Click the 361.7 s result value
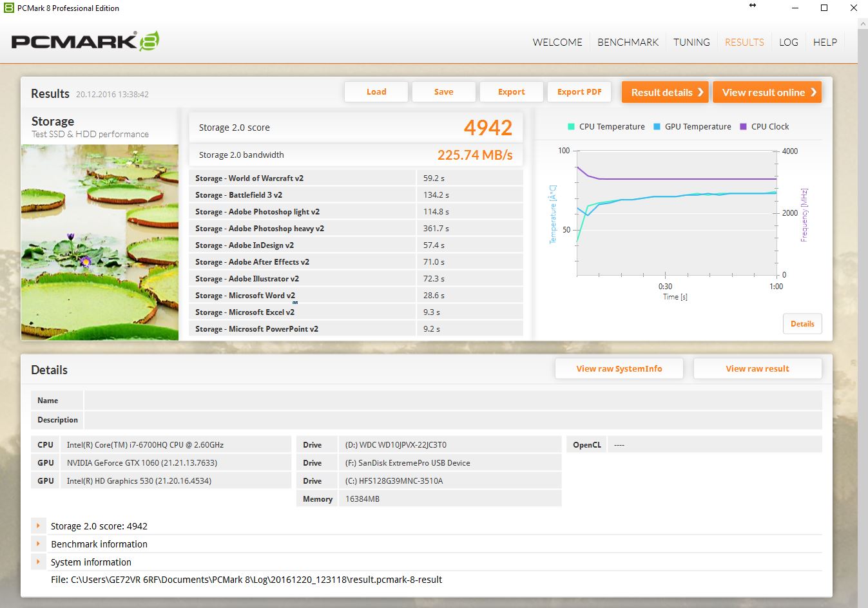Image resolution: width=868 pixels, height=608 pixels. tap(436, 229)
